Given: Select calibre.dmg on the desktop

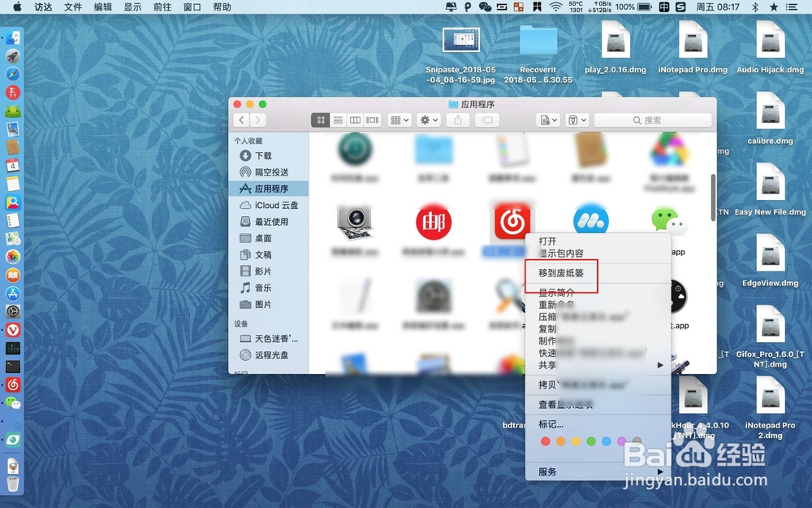Looking at the screenshot, I should coord(770,118).
